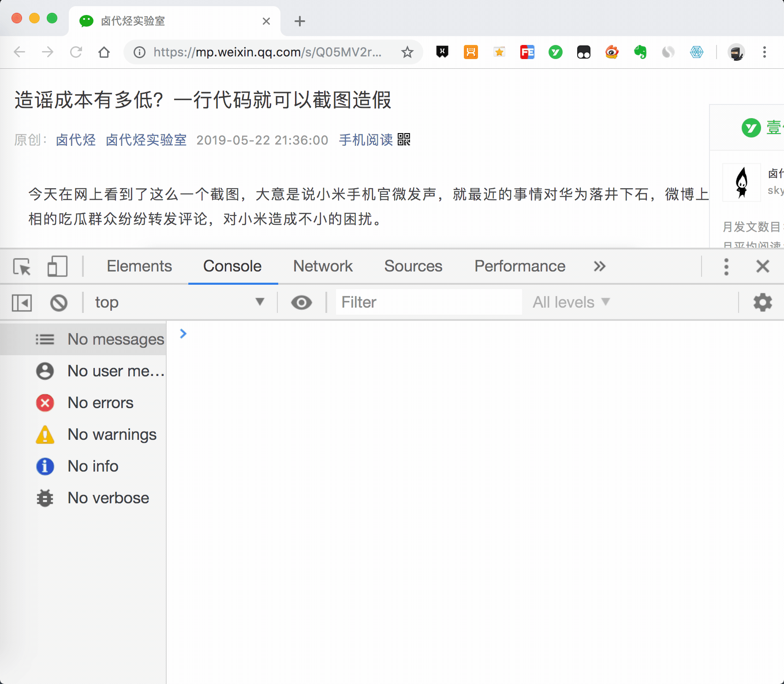The height and width of the screenshot is (684, 784).
Task: Switch to the Performance tab
Action: pos(520,266)
